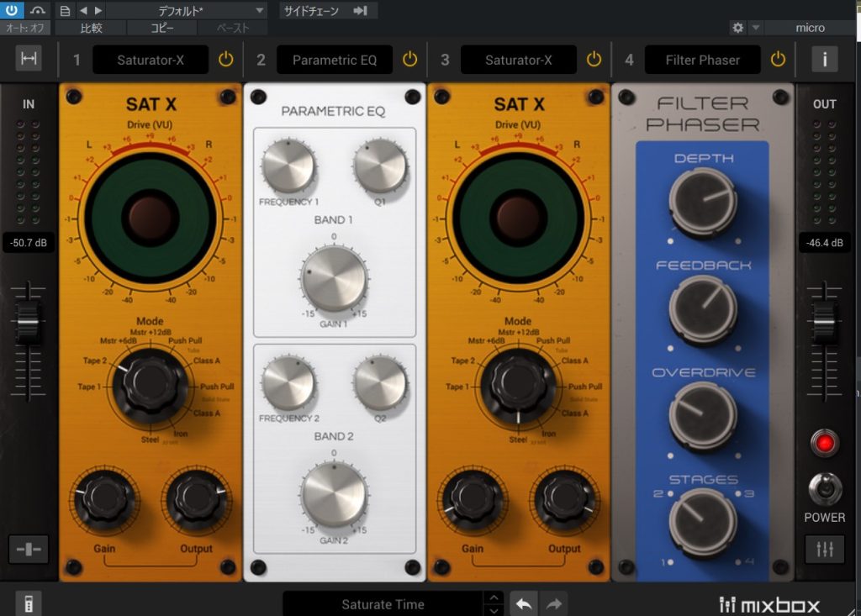Click the redo arrow next to the preset name
Viewport: 861px width, 616px height.
pos(553,603)
